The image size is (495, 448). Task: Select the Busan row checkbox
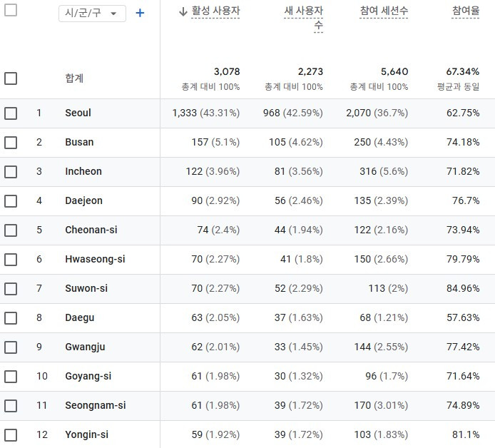[x=11, y=143]
